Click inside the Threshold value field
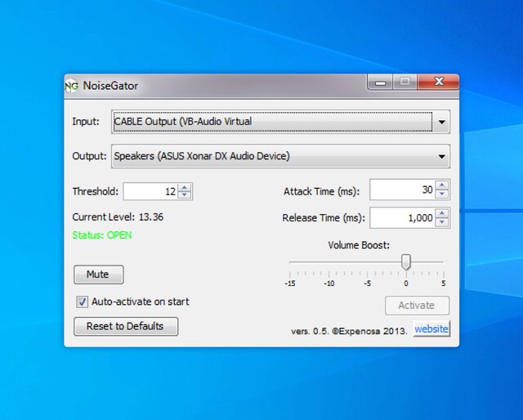The image size is (523, 420). 150,191
